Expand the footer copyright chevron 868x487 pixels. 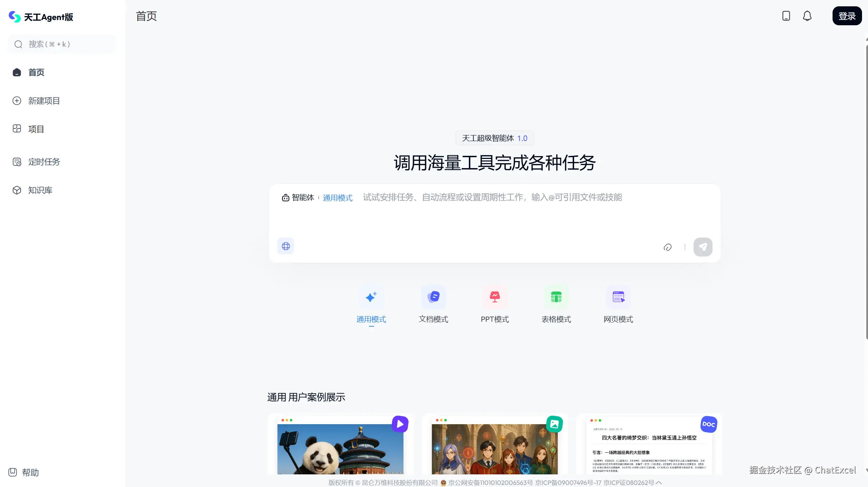tap(659, 483)
